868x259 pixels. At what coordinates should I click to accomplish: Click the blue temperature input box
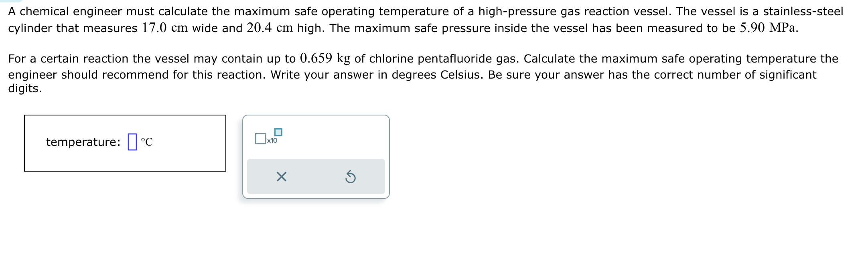[132, 141]
